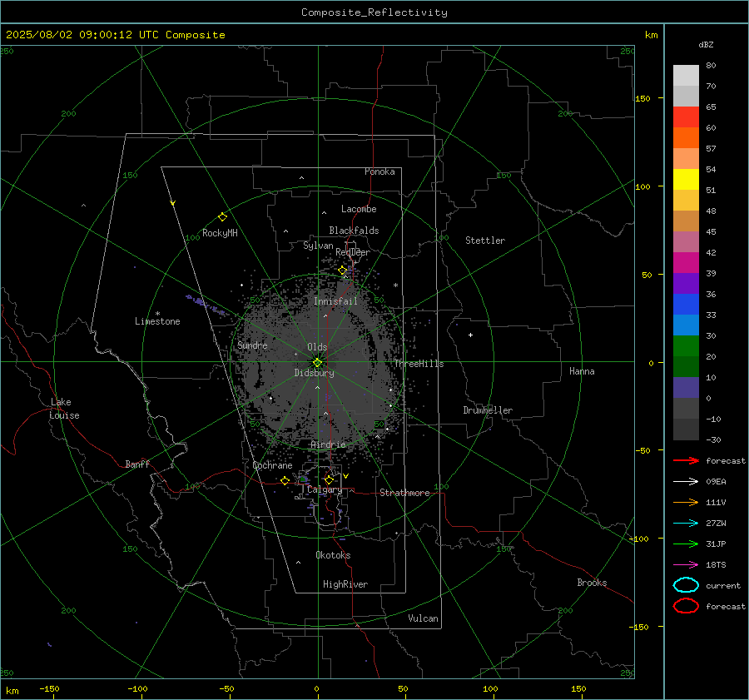This screenshot has width=749, height=700.
Task: Click the yellow diamond marker near RedDeer
Action: click(343, 271)
